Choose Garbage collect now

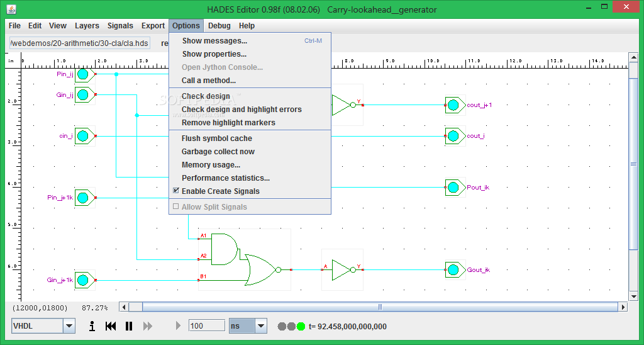coord(250,151)
